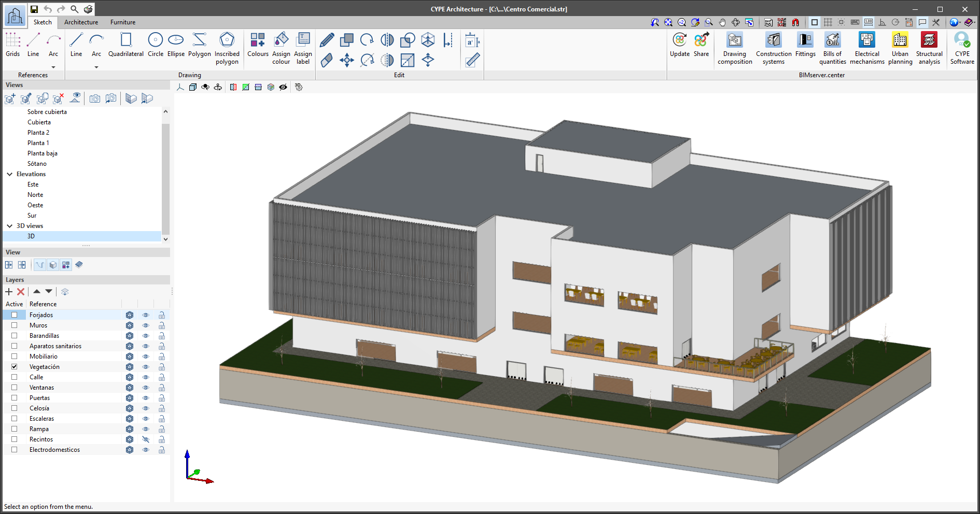Click the Rotate edit tool
Image resolution: width=980 pixels, height=514 pixels.
[367, 40]
